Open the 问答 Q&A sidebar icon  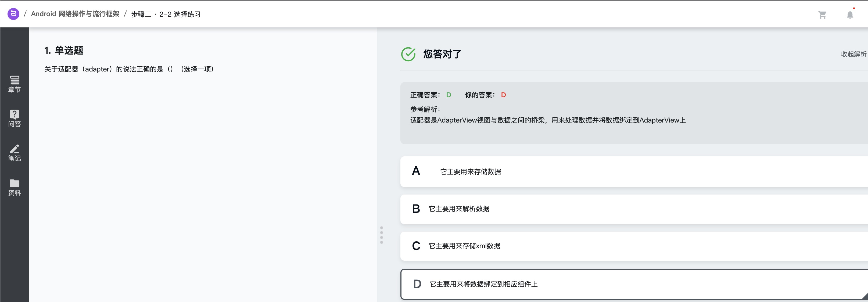click(x=15, y=118)
